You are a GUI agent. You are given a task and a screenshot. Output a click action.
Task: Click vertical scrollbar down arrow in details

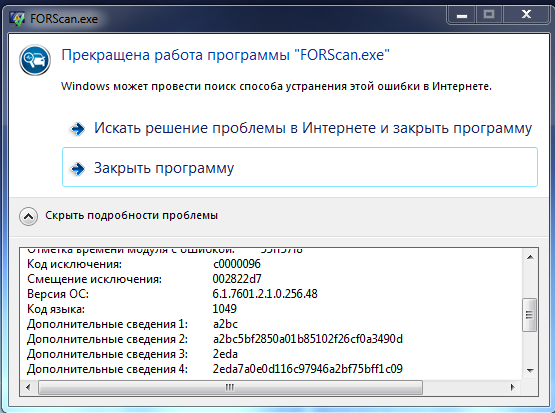tap(530, 371)
